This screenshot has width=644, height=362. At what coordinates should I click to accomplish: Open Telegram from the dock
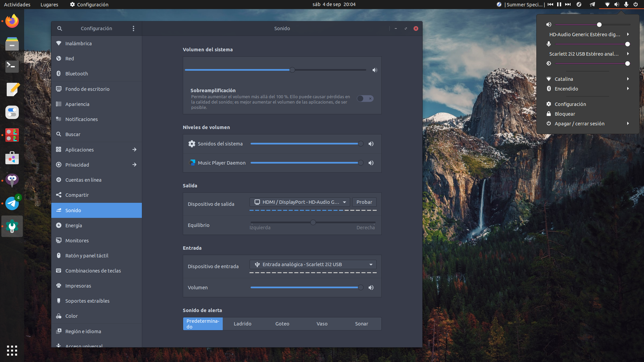[12, 203]
